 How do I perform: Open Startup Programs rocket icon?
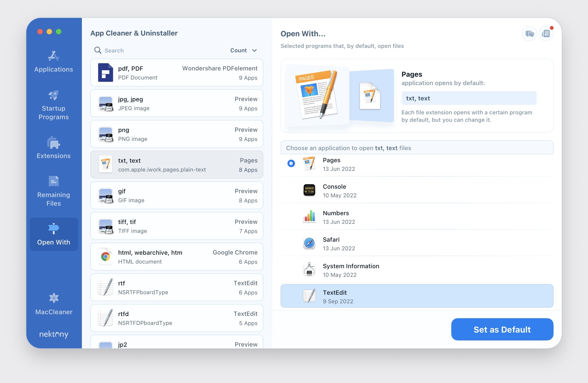53,96
